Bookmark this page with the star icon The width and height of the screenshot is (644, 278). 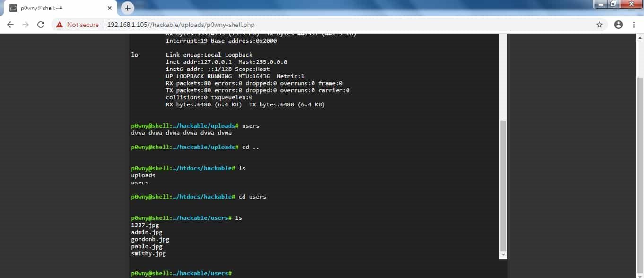click(600, 25)
